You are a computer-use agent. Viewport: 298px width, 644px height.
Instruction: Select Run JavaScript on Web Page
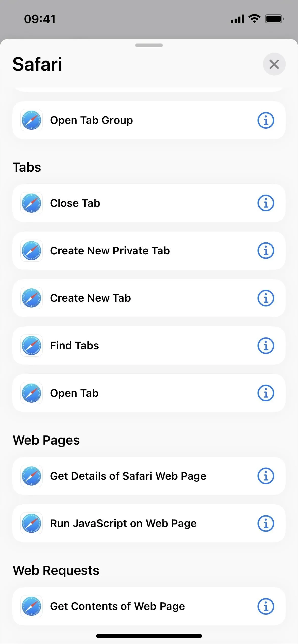tap(149, 523)
